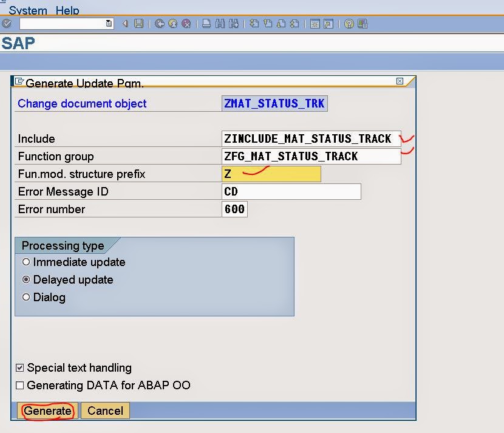
Task: Click the Create New Session icon
Action: 316,24
